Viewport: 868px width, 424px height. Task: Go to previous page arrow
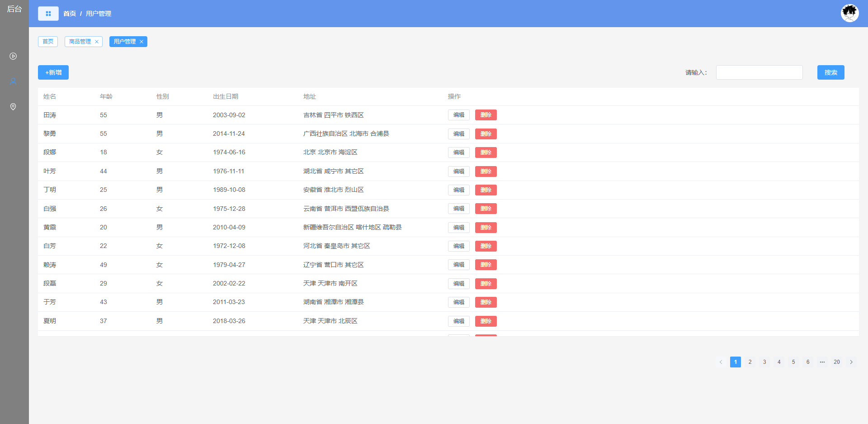coord(721,362)
